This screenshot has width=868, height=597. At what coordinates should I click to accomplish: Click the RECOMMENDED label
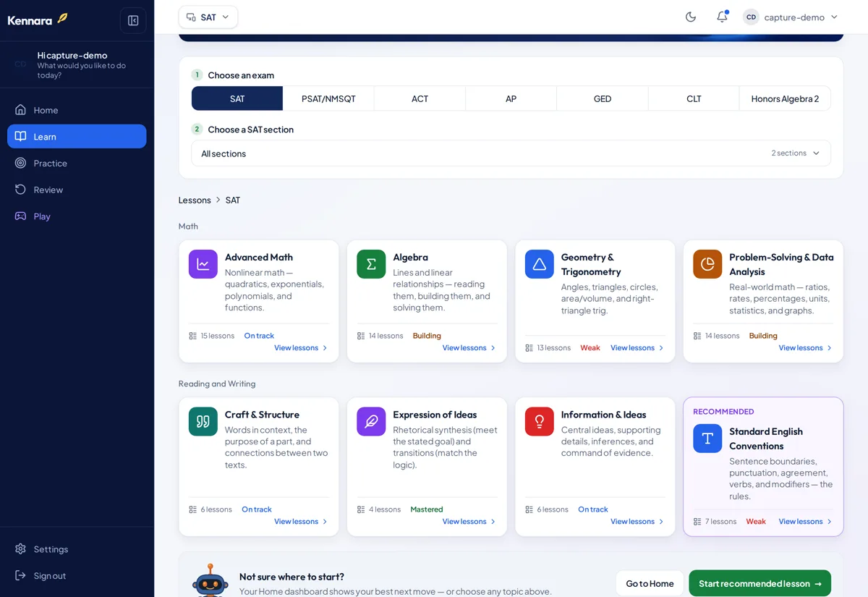pos(723,412)
